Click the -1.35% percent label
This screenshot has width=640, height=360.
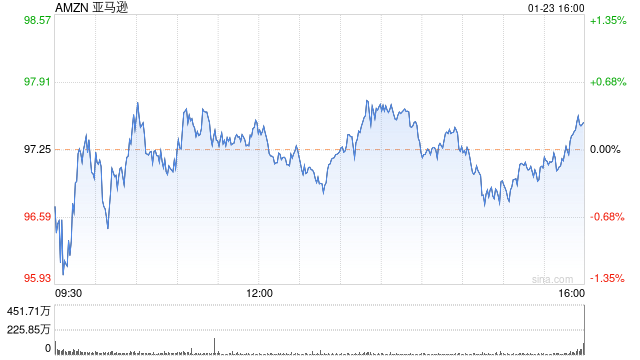point(607,278)
